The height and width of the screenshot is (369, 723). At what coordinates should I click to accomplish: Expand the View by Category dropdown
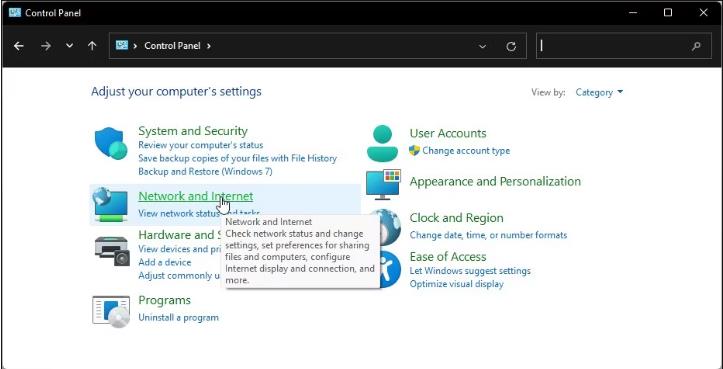pyautogui.click(x=599, y=92)
